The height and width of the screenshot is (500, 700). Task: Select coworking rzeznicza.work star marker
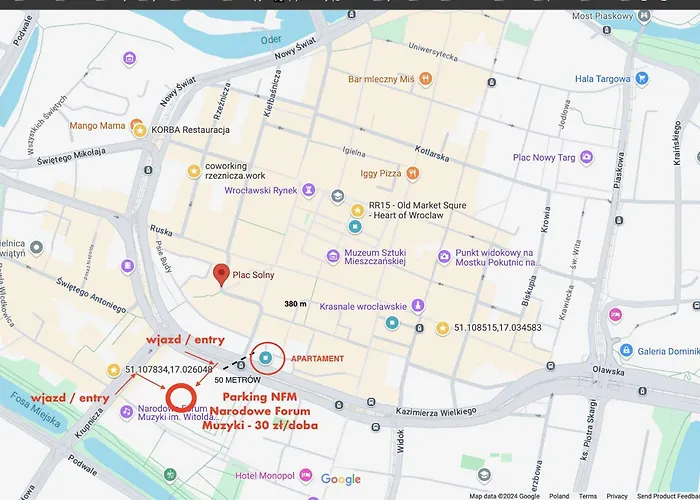click(x=193, y=171)
